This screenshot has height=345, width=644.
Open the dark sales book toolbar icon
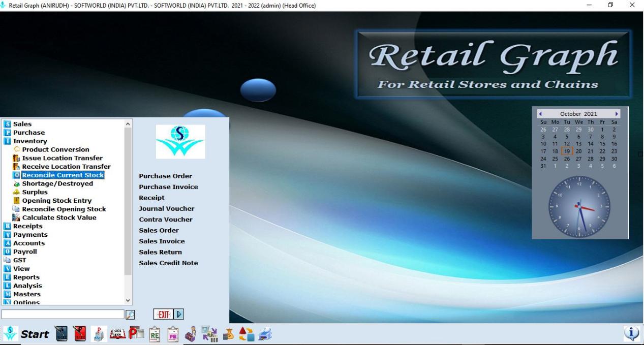point(61,334)
